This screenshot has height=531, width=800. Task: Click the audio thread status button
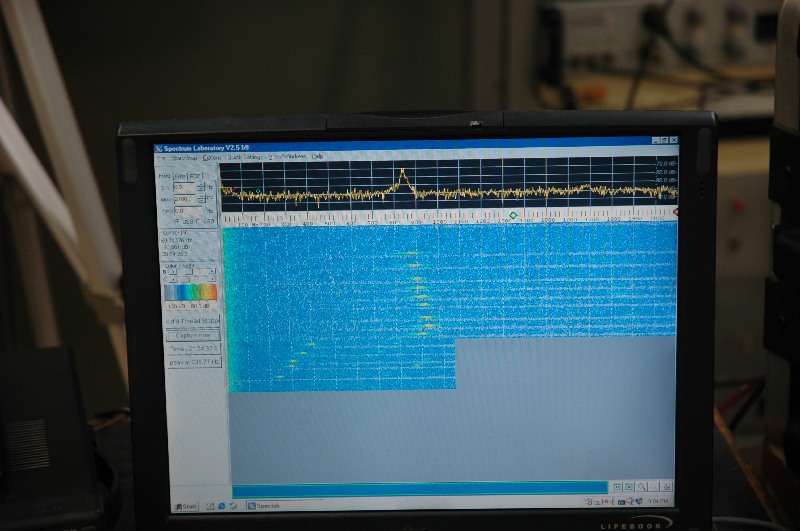192,320
